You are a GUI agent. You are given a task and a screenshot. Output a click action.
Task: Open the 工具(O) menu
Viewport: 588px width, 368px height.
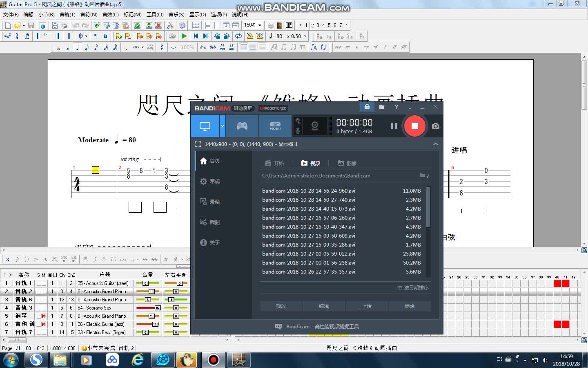[x=155, y=14]
